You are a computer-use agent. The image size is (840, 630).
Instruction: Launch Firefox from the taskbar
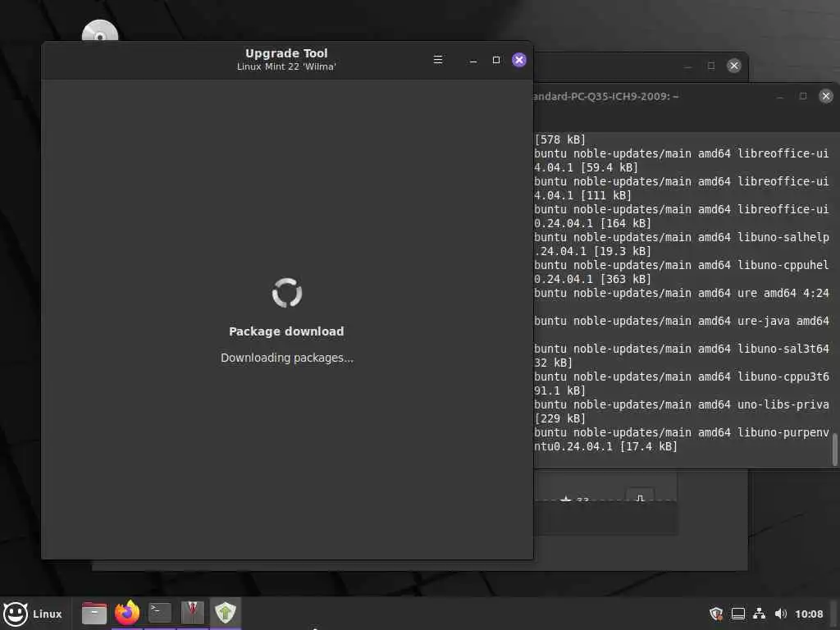[x=127, y=613]
